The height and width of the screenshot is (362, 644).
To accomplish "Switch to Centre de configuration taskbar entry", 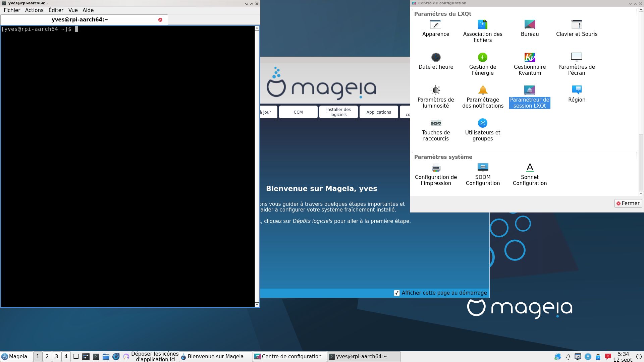I will point(289,357).
